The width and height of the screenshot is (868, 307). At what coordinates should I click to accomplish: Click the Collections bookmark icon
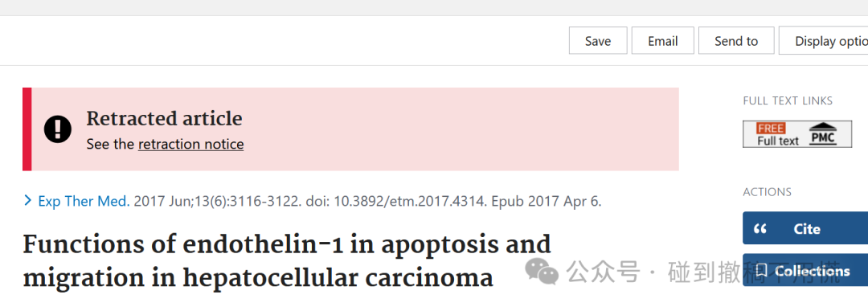[x=762, y=271]
